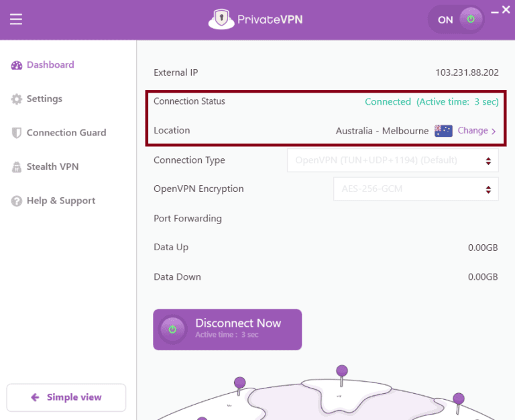This screenshot has width=515, height=420.
Task: Click the Simple view back arrow
Action: pyautogui.click(x=35, y=397)
